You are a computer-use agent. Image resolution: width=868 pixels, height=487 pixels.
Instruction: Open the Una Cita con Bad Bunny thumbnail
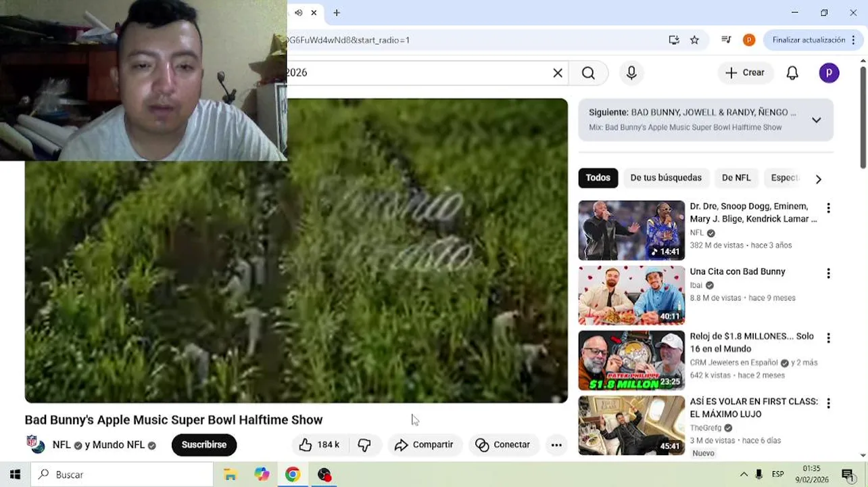pos(631,296)
